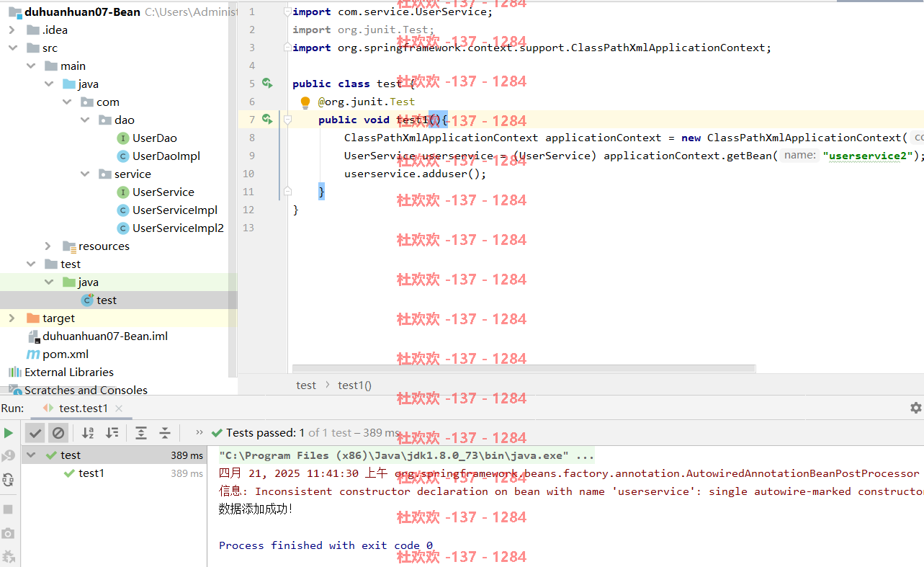The width and height of the screenshot is (924, 567).
Task: Click the orange target folder icon
Action: coord(33,318)
